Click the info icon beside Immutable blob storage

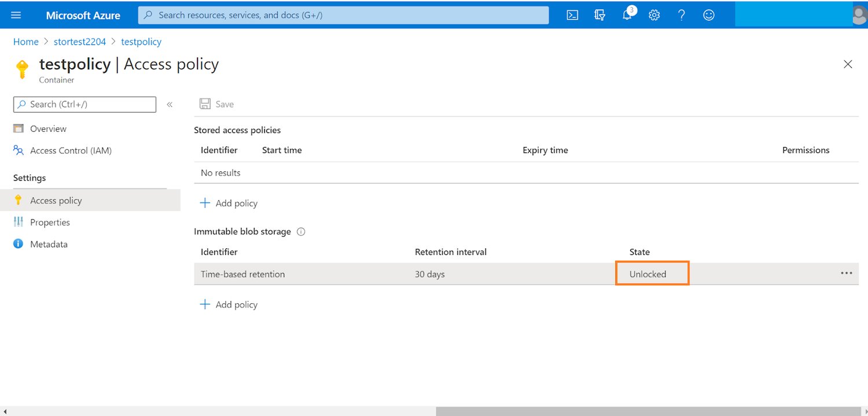click(300, 231)
